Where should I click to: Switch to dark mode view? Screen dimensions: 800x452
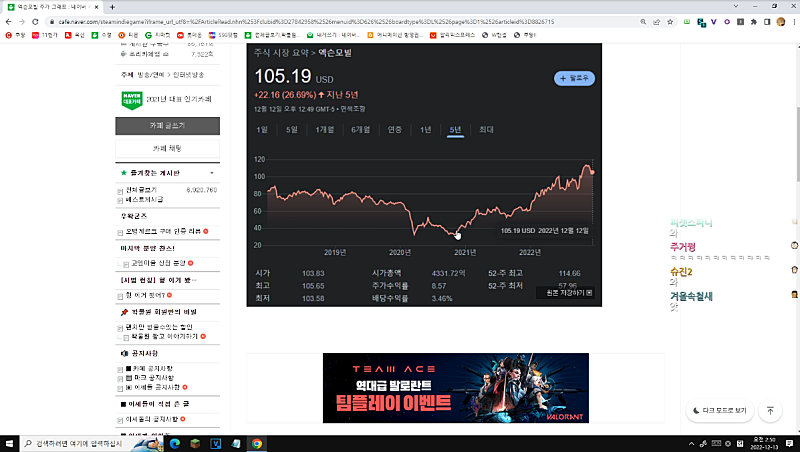coord(720,410)
